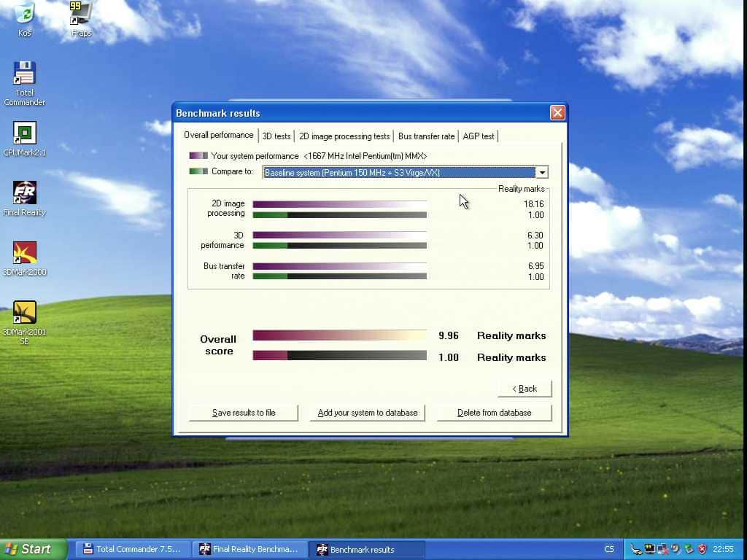
Task: Click the 6.30 3D performance value
Action: pyautogui.click(x=535, y=236)
